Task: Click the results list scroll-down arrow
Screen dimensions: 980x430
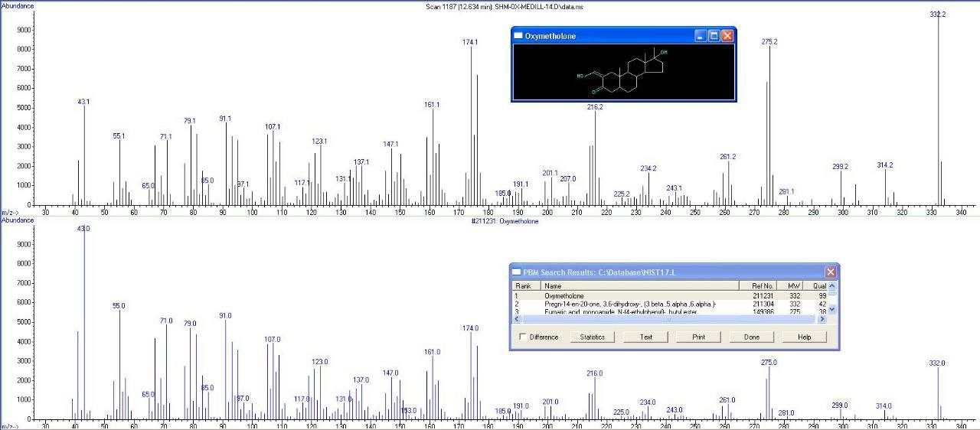Action: tap(832, 309)
